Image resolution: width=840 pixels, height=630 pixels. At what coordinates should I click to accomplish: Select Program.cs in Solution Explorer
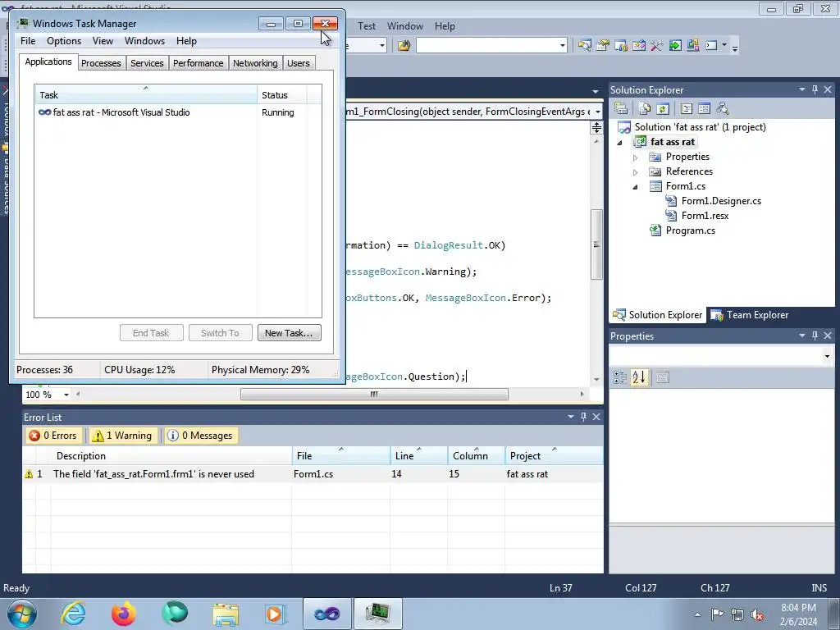(690, 231)
